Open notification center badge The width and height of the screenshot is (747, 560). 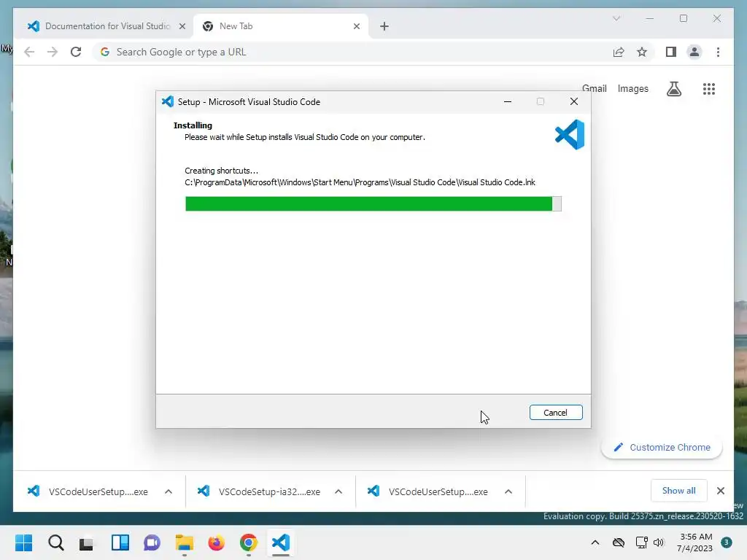coord(726,542)
